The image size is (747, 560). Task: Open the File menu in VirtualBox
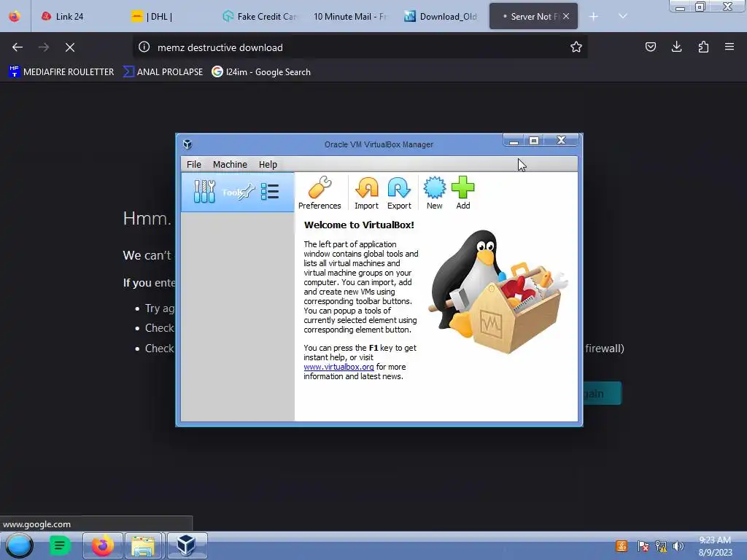194,164
